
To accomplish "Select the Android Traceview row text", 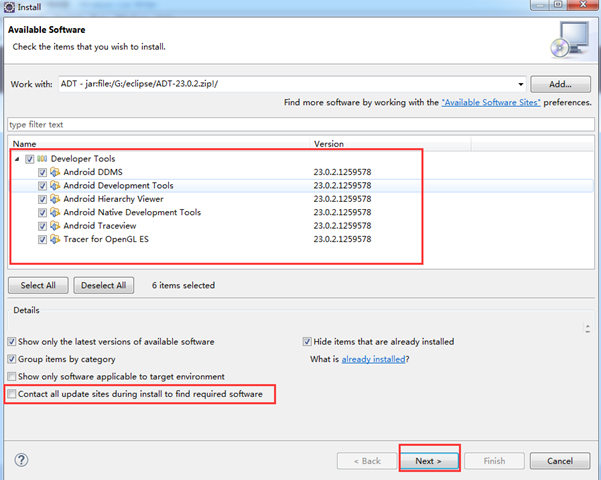I will pos(100,225).
